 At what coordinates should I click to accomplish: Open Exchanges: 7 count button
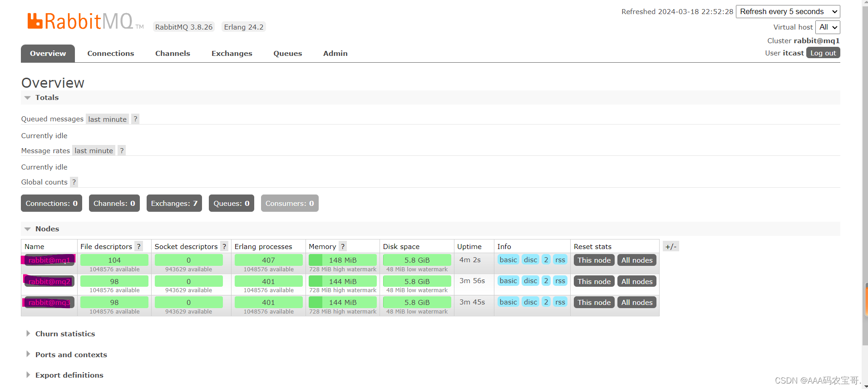174,203
